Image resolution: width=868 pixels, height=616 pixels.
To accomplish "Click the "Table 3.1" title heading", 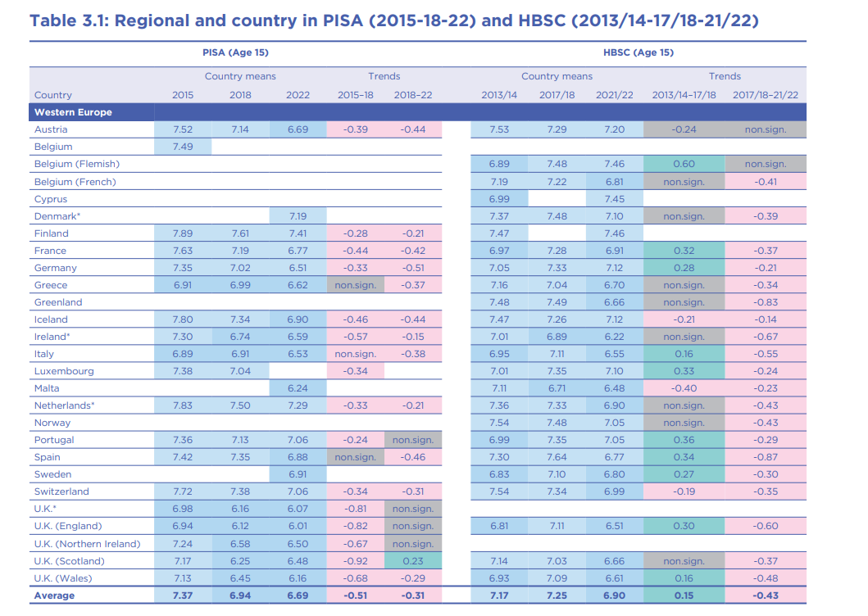I will tap(393, 20).
